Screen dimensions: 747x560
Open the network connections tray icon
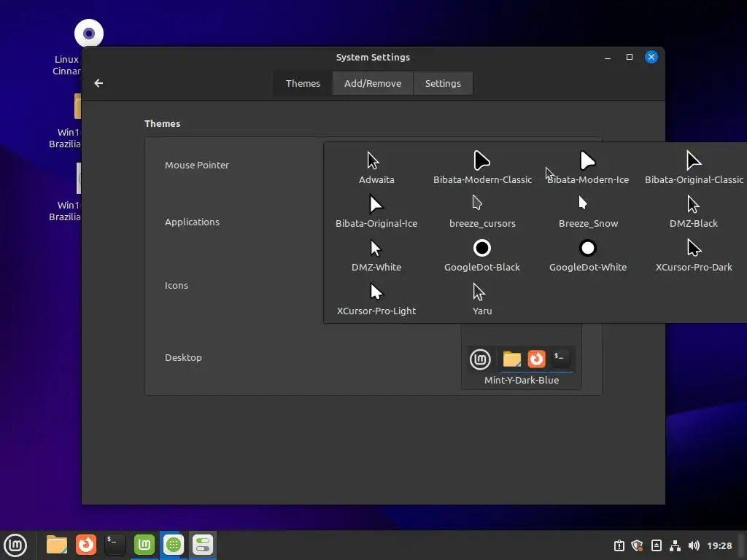(675, 545)
